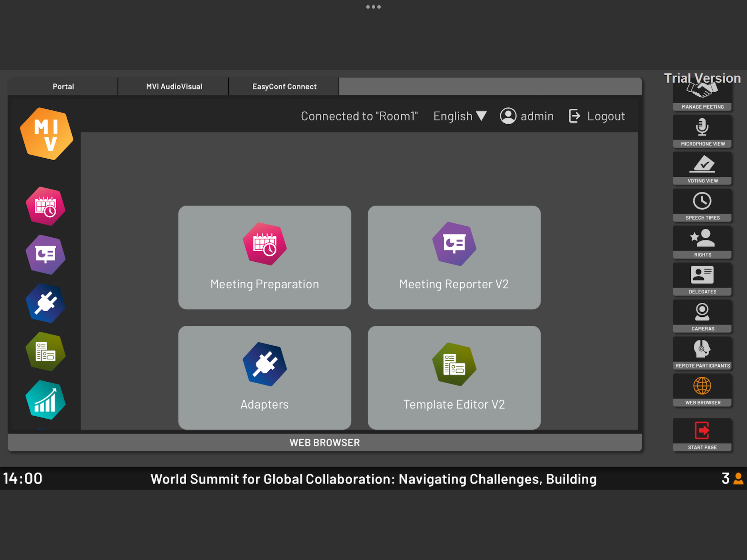The image size is (747, 560).
Task: Open Meeting Preparation from left sidebar
Action: [46, 206]
